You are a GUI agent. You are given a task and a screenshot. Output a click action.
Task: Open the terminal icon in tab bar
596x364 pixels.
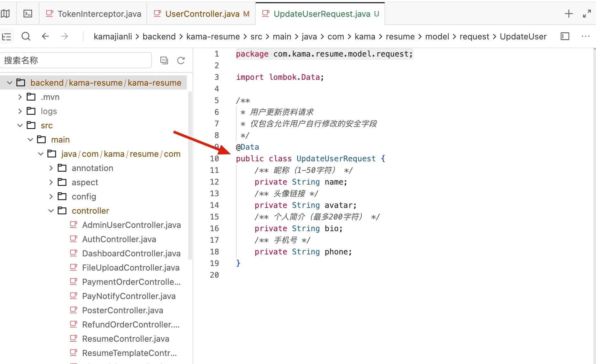(28, 14)
